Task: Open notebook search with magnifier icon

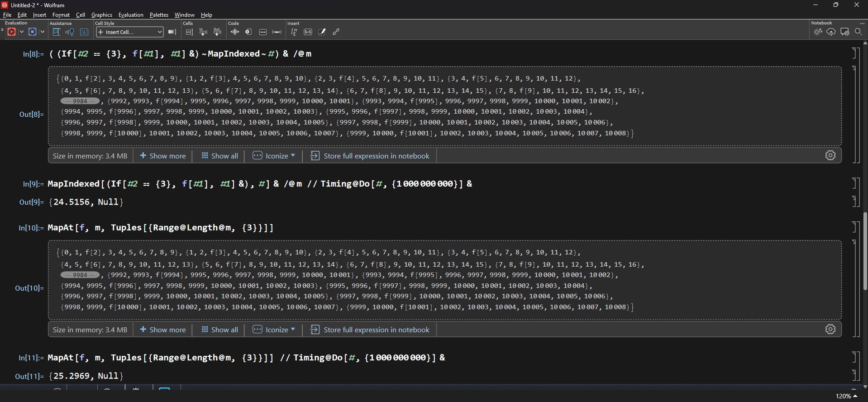Action: tap(858, 32)
